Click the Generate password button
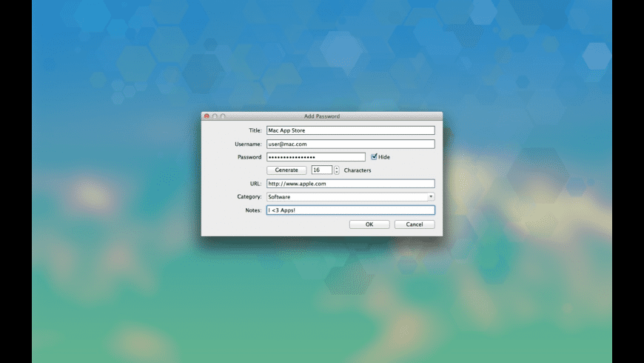Viewport: 644px width, 363px height. (286, 170)
